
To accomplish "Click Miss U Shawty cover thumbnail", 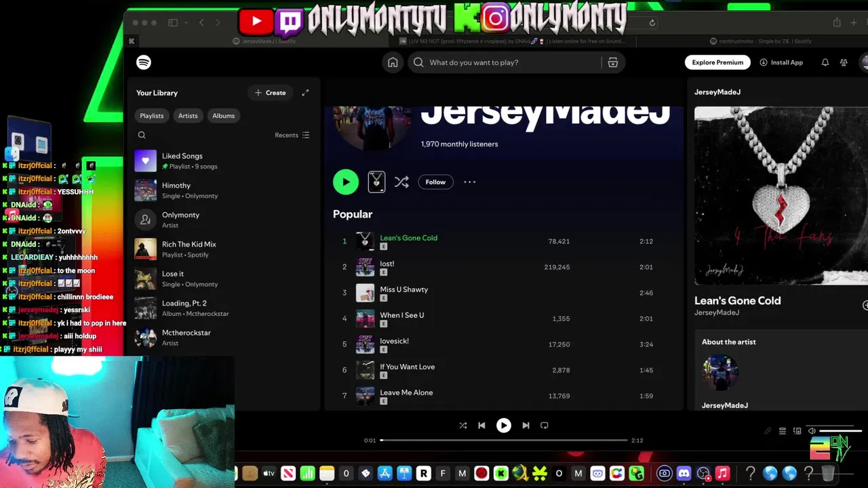I will point(365,293).
